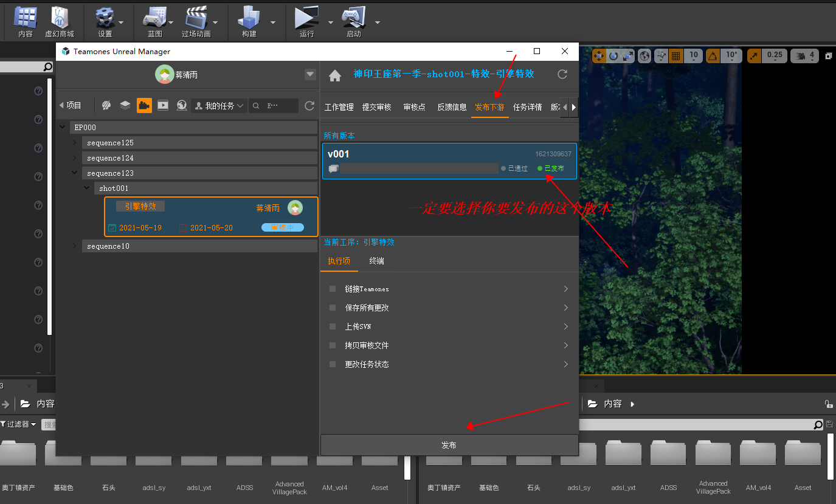The image size is (836, 504).
Task: Switch to the 终端 tab
Action: pyautogui.click(x=376, y=261)
